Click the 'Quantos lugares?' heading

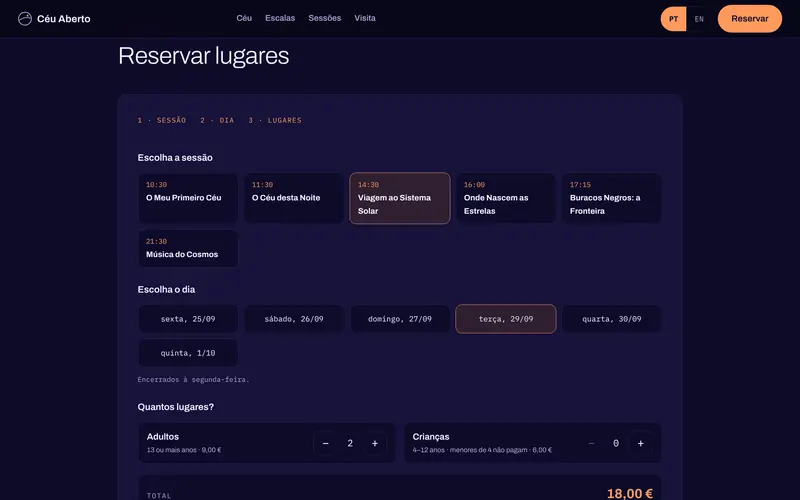click(x=176, y=407)
